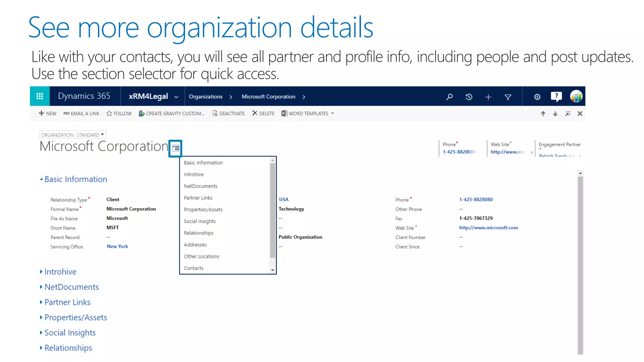The image size is (644, 362).
Task: Click Formal Name value Microsoft Corporation
Action: (131, 209)
